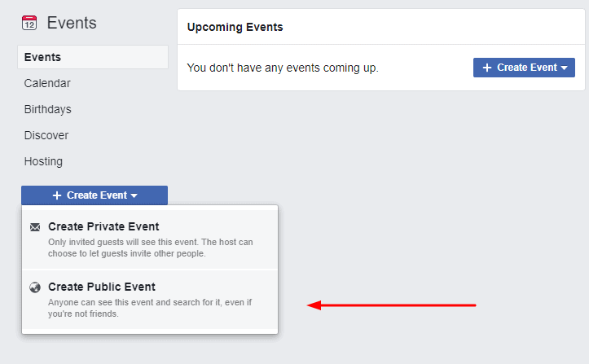Choose Create Public Event option
This screenshot has height=364, width=589.
click(150, 300)
